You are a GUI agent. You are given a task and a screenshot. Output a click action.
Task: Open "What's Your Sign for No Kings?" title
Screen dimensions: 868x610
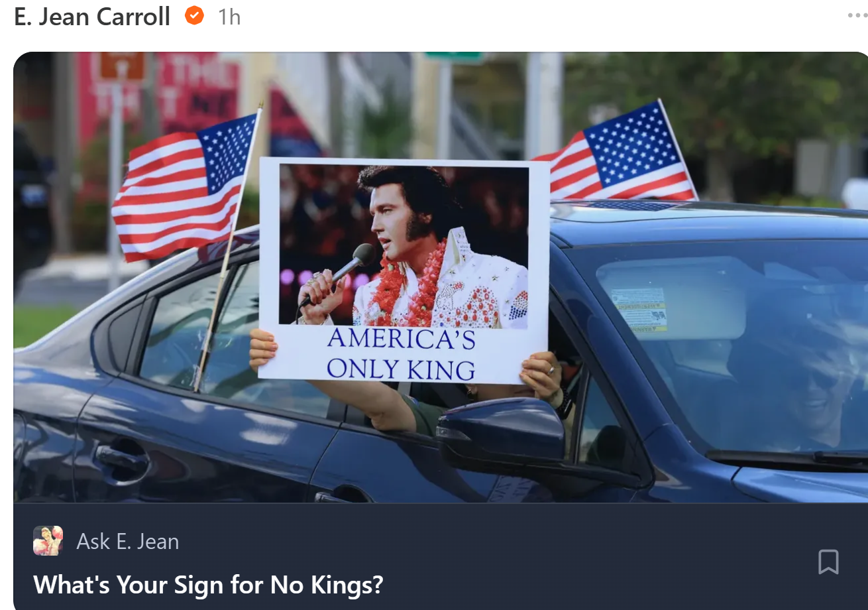click(x=208, y=584)
